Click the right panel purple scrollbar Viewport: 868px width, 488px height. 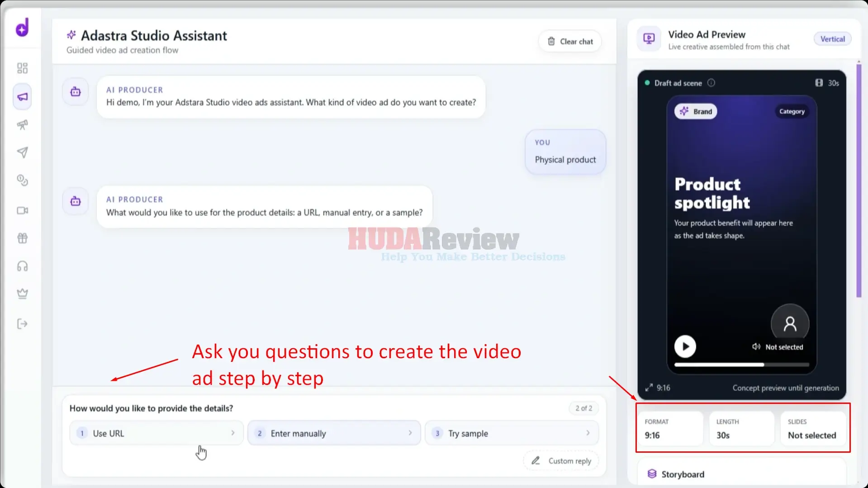pyautogui.click(x=859, y=181)
